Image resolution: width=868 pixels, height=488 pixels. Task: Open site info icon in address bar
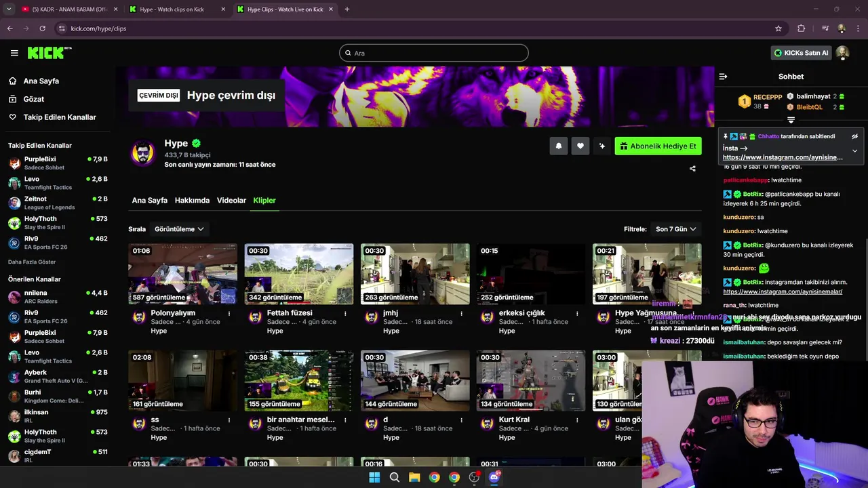pyautogui.click(x=62, y=28)
